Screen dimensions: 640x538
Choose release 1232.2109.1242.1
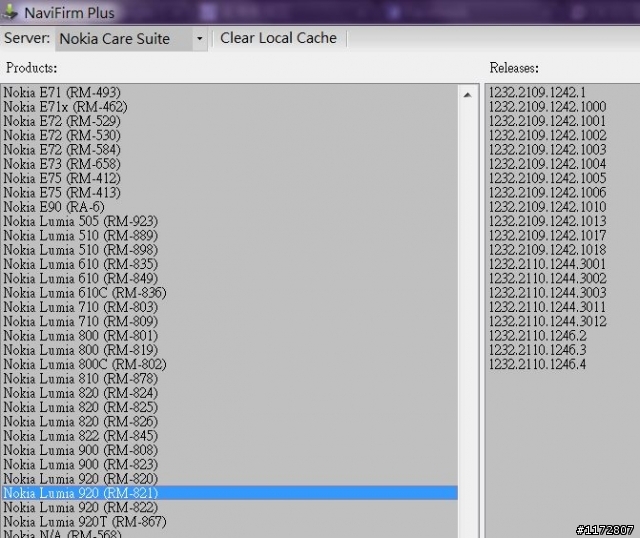(x=537, y=92)
